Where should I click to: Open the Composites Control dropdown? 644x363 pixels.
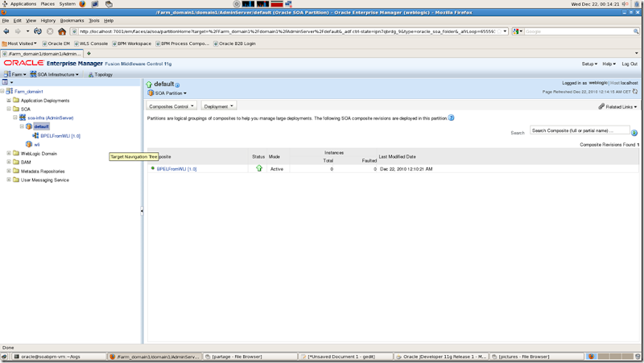point(171,106)
